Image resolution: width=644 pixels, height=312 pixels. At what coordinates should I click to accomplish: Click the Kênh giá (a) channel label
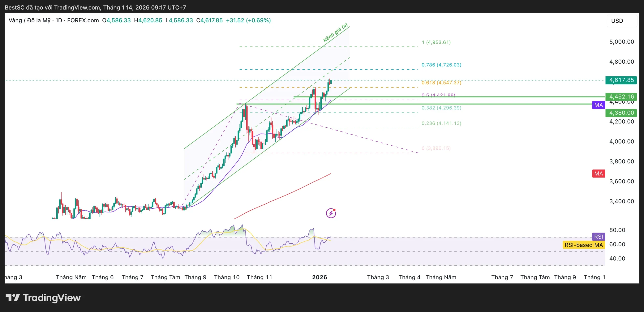click(x=335, y=32)
